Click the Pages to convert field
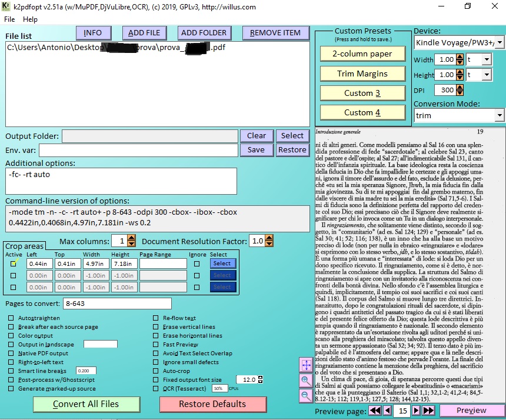The height and width of the screenshot is (420, 506). (117, 304)
